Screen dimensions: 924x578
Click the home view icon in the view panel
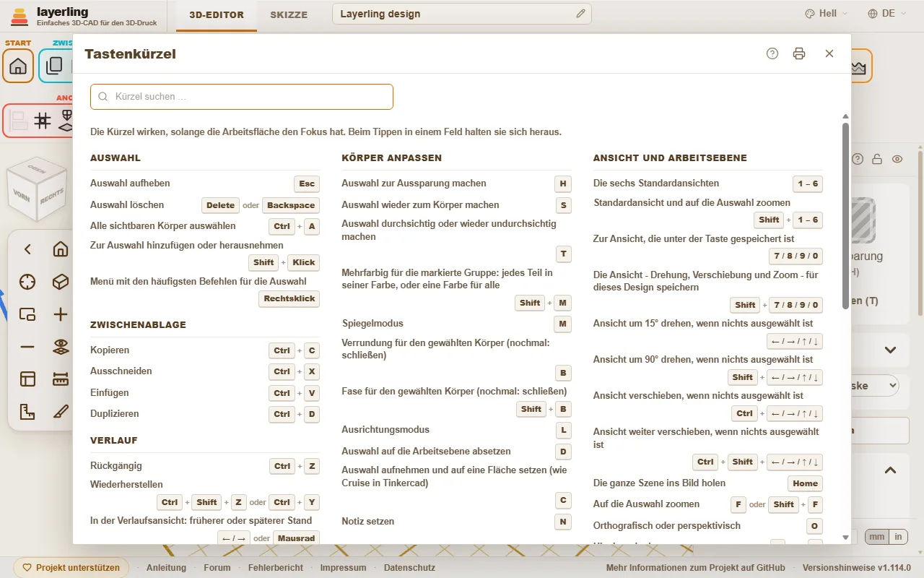[x=61, y=249]
